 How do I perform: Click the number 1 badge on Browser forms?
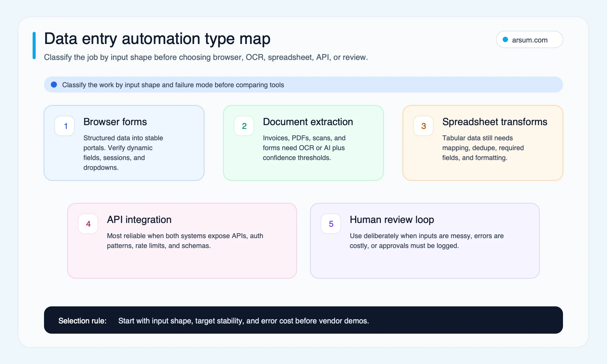[64, 126]
